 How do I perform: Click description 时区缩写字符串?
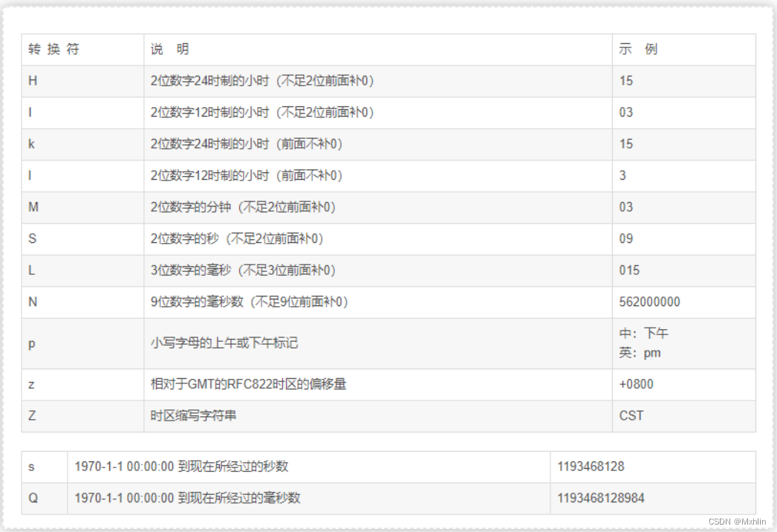193,415
